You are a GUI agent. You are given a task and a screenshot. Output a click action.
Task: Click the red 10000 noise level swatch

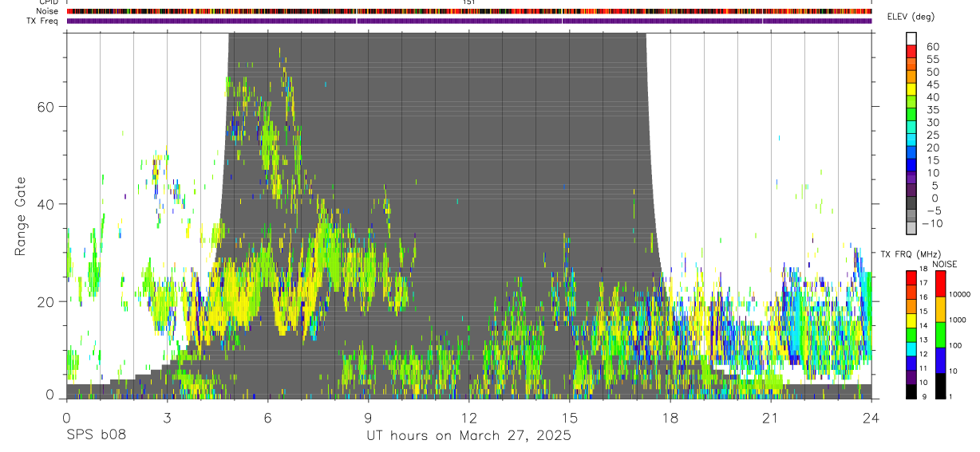[x=939, y=284]
